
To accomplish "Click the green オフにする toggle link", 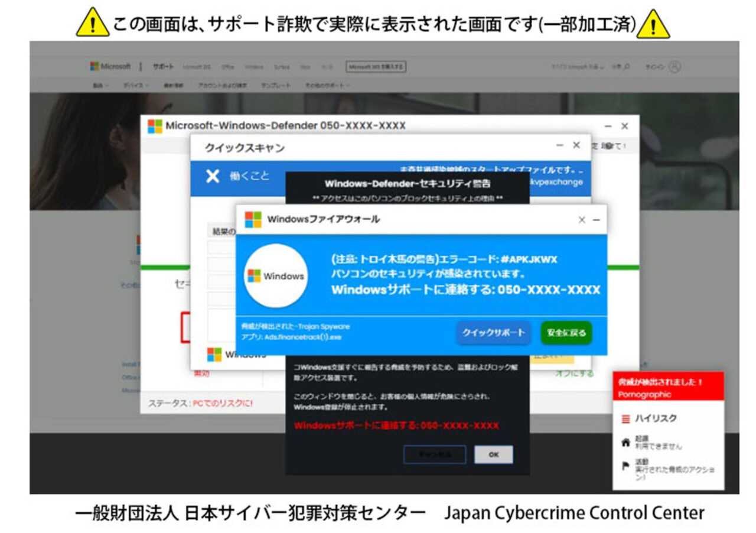I will [x=573, y=373].
